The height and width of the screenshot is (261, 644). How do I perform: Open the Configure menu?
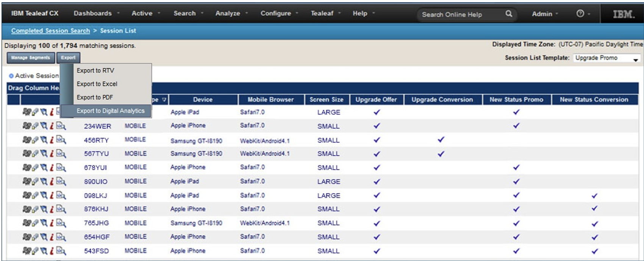click(279, 13)
